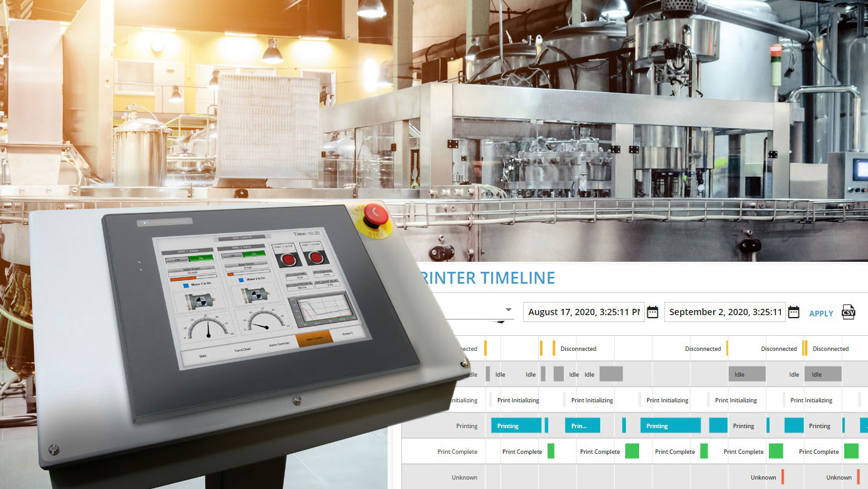Select the Motor 1 graphic on the HMI
Image resolution: width=868 pixels, height=489 pixels.
201,300
